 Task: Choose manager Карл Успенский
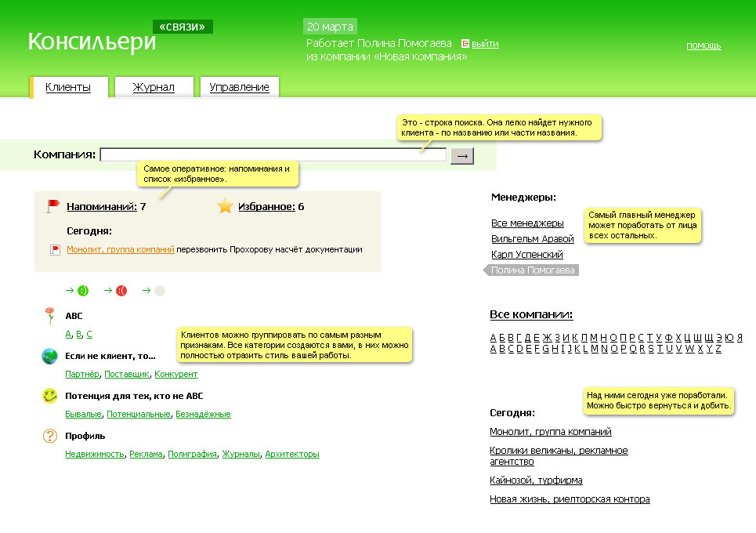coord(527,254)
